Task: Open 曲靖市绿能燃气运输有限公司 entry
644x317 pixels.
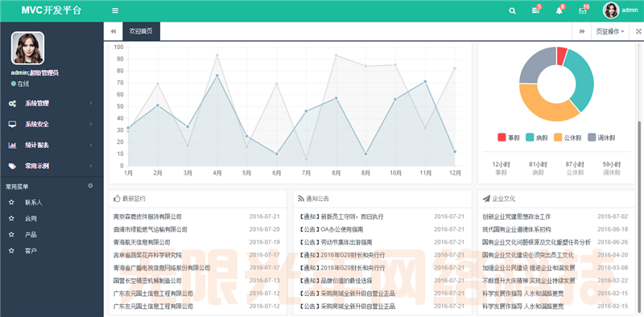Action: point(151,229)
